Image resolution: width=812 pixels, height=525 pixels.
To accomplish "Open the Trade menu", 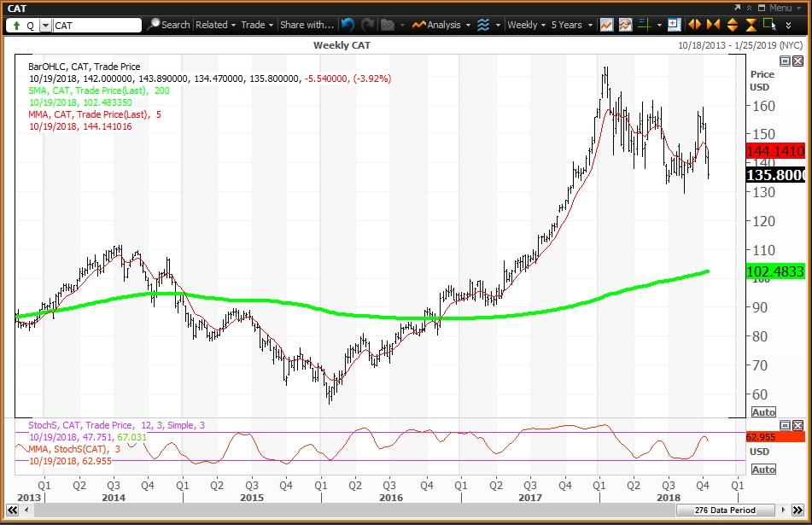I will [257, 25].
